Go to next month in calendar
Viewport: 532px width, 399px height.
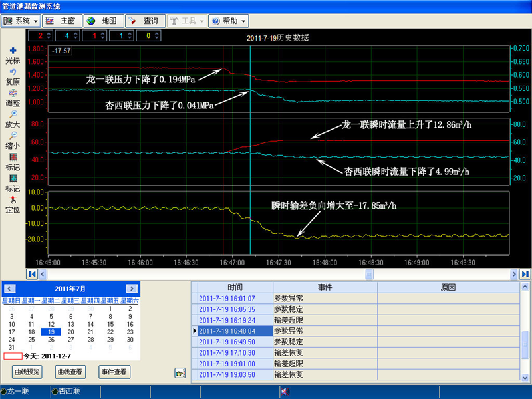[132, 289]
